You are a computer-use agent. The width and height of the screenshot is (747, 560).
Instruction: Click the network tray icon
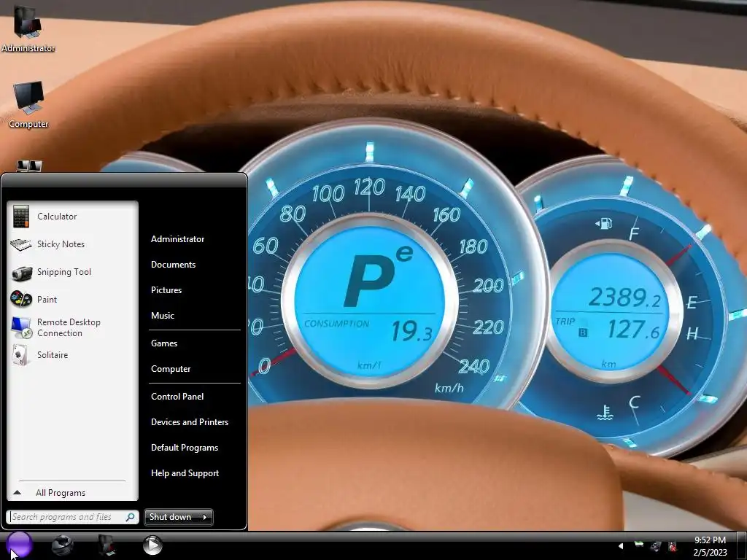point(656,546)
